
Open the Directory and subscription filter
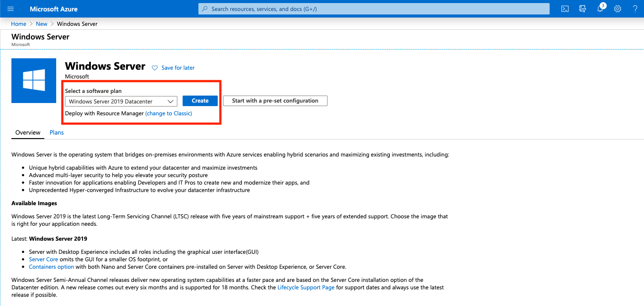[x=583, y=9]
